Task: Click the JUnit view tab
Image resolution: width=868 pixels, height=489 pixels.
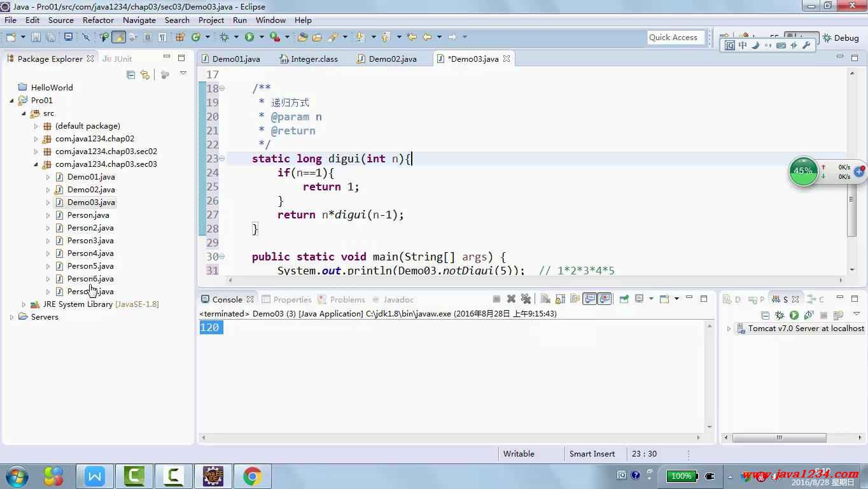Action: pyautogui.click(x=117, y=59)
